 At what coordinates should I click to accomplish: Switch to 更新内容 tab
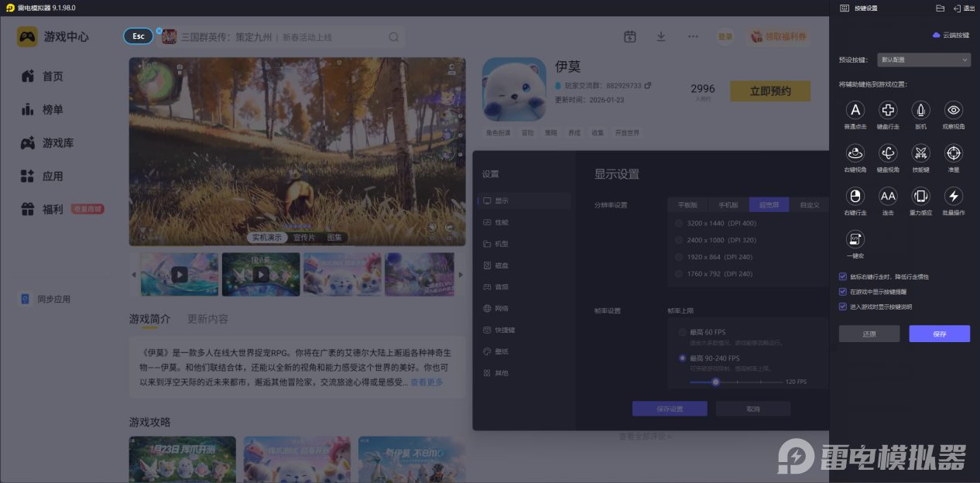[x=207, y=319]
